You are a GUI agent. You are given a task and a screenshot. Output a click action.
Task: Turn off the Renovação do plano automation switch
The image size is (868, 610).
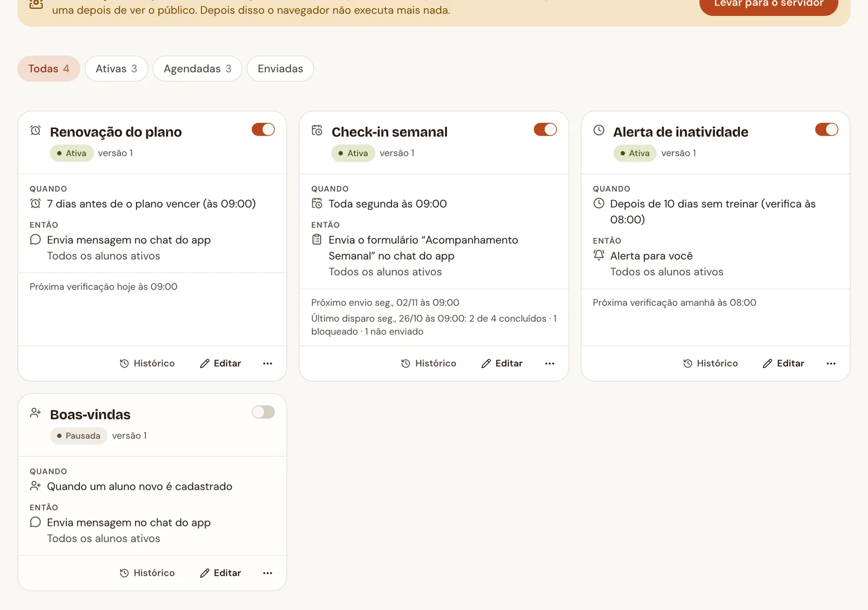point(263,130)
